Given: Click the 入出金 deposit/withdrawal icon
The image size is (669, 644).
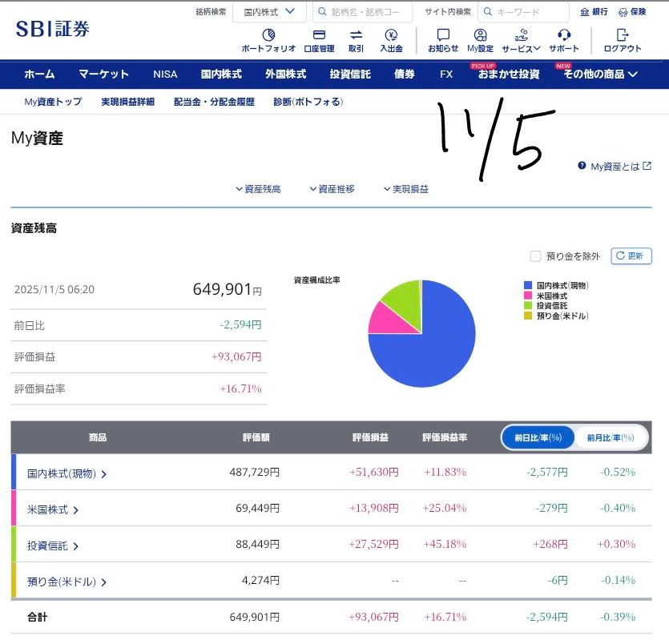Looking at the screenshot, I should pos(391,35).
